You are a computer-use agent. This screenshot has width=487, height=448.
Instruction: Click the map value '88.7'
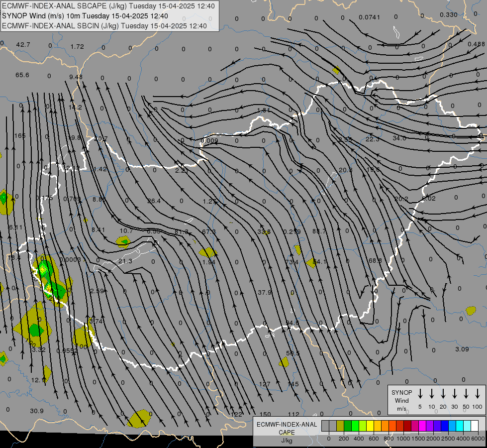pos(319,231)
